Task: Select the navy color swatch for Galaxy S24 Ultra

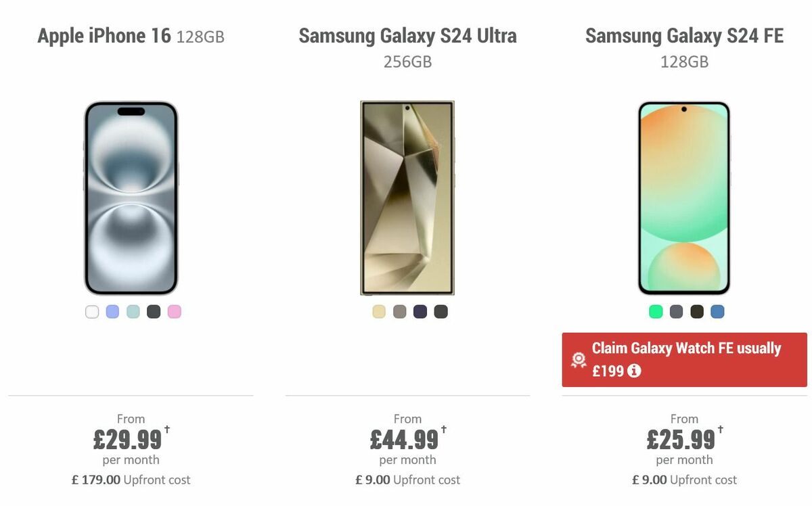Action: coord(421,312)
